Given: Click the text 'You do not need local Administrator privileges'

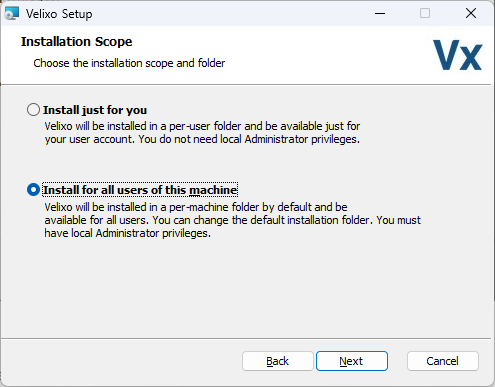Looking at the screenshot, I should 249,139.
